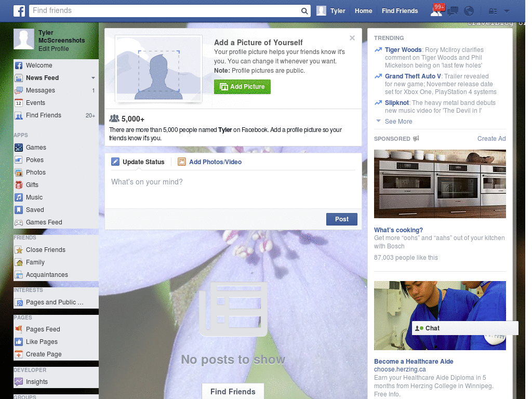Open Like Pages

point(56,342)
